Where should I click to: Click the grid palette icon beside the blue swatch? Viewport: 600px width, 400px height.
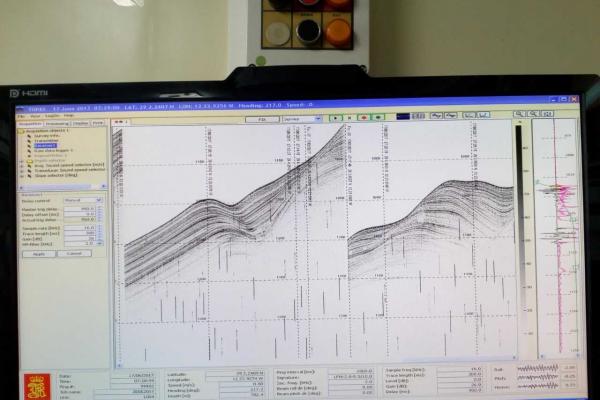[418, 116]
